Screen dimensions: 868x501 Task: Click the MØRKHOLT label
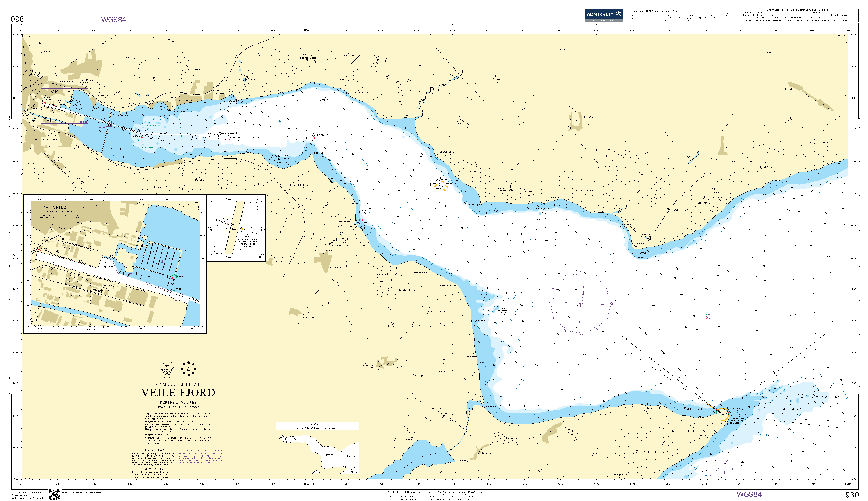[x=436, y=311]
